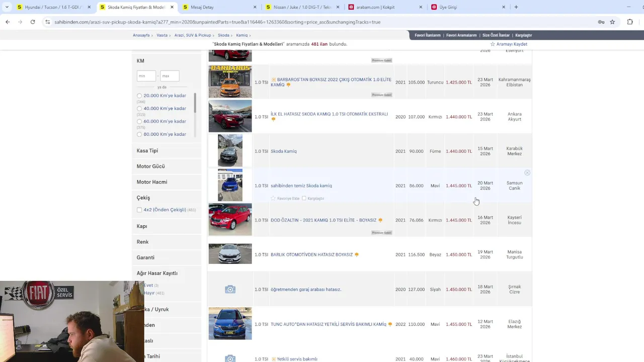Open 'İLK EL HATASIZ SKODA KAMIQ' listing

point(329,114)
